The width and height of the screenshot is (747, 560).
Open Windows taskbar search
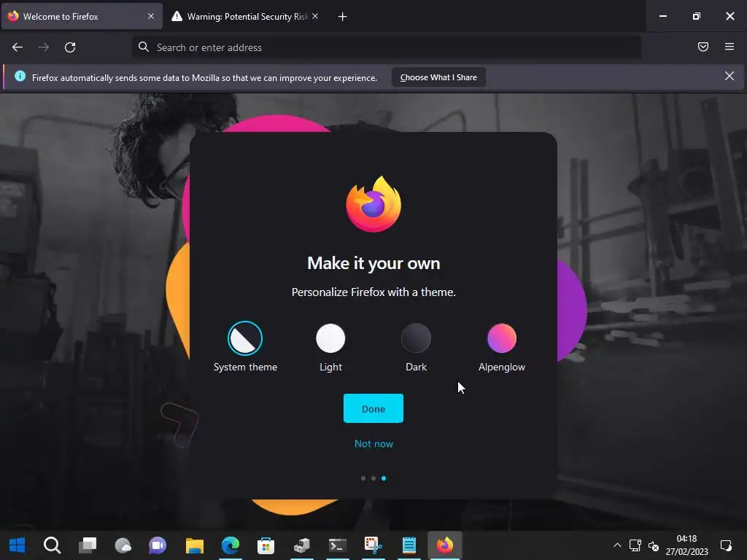point(52,545)
